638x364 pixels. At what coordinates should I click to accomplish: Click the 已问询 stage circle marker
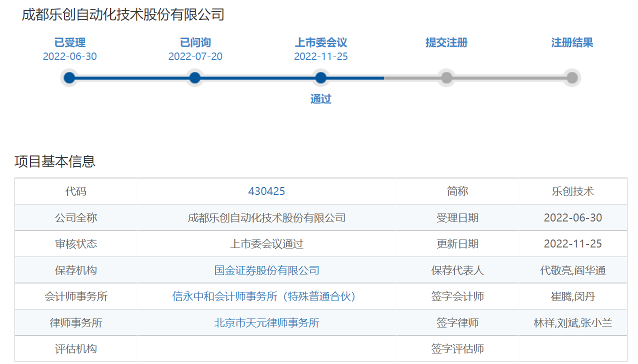(195, 78)
